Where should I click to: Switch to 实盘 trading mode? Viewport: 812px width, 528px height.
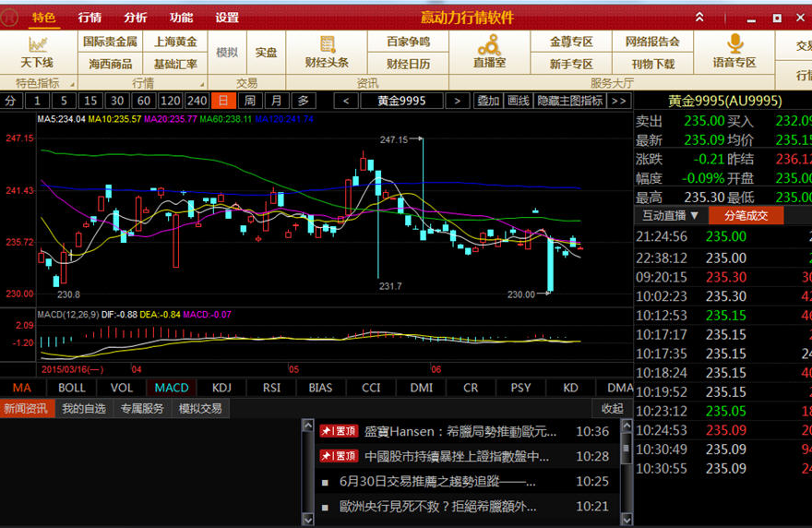click(x=266, y=53)
